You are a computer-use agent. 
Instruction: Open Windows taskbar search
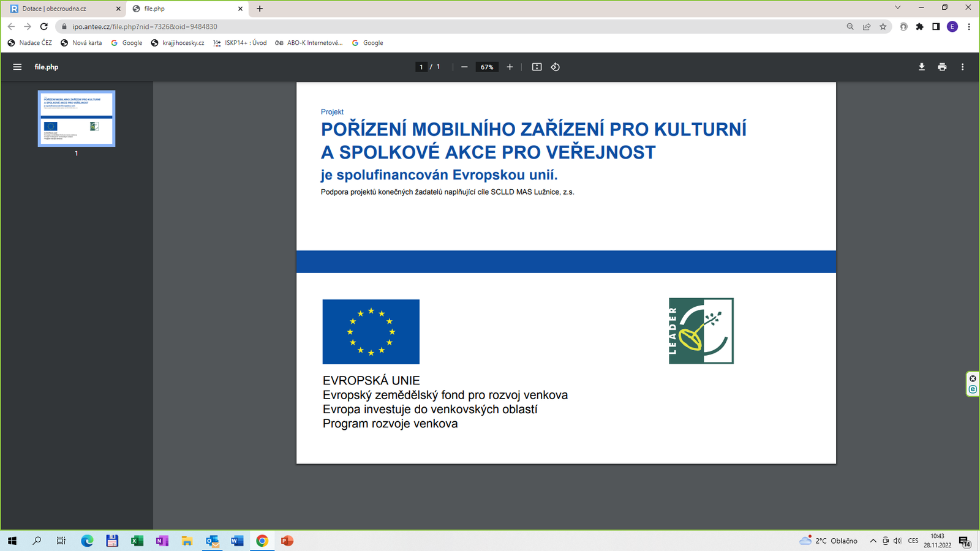point(37,541)
